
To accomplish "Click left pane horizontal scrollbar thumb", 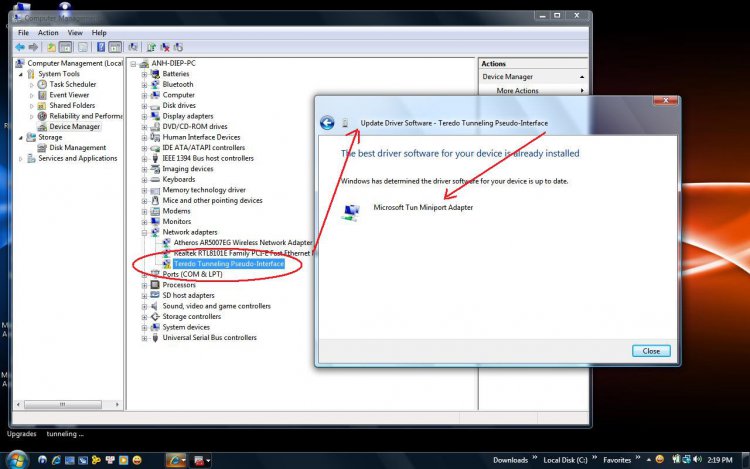I will [63, 404].
